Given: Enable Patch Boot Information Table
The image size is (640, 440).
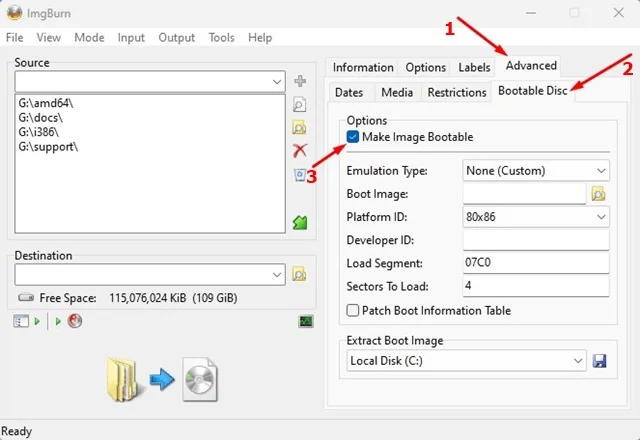Looking at the screenshot, I should coord(353,311).
